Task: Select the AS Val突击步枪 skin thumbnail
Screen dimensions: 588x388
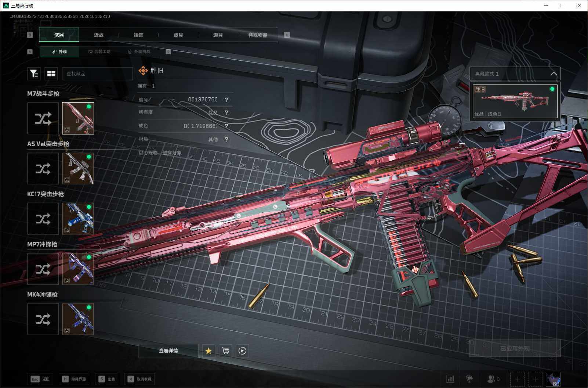Action: [78, 169]
